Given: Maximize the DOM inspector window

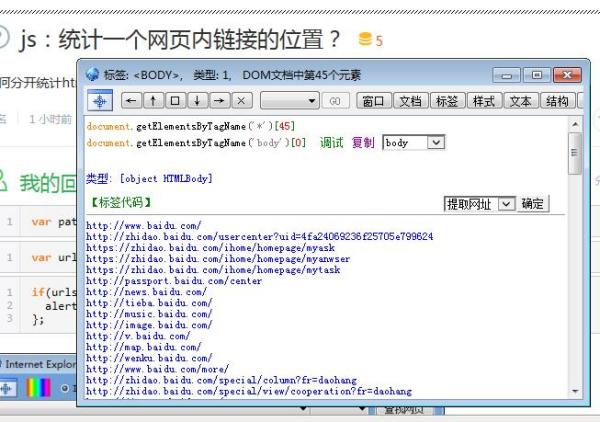Looking at the screenshot, I should coord(536,75).
